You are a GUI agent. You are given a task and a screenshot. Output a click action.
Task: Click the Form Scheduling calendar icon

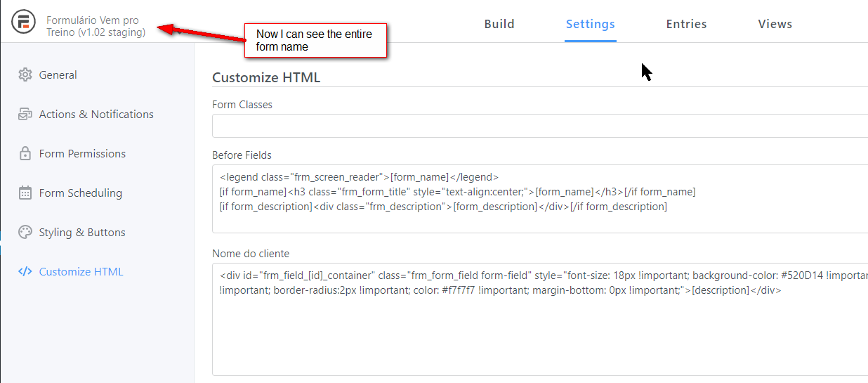[25, 193]
